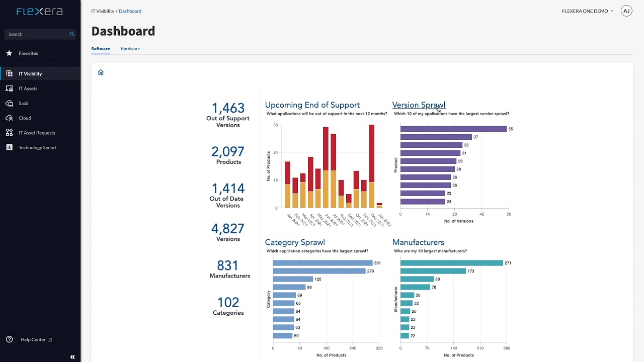Click the Jun 2021 bar in End of Support chart
The image size is (644, 362).
pos(326,167)
